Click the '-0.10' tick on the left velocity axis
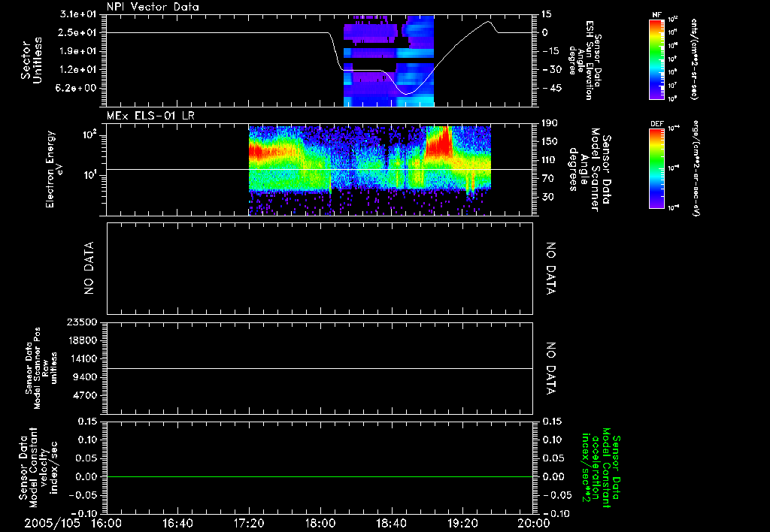The image size is (770, 532). 84,513
